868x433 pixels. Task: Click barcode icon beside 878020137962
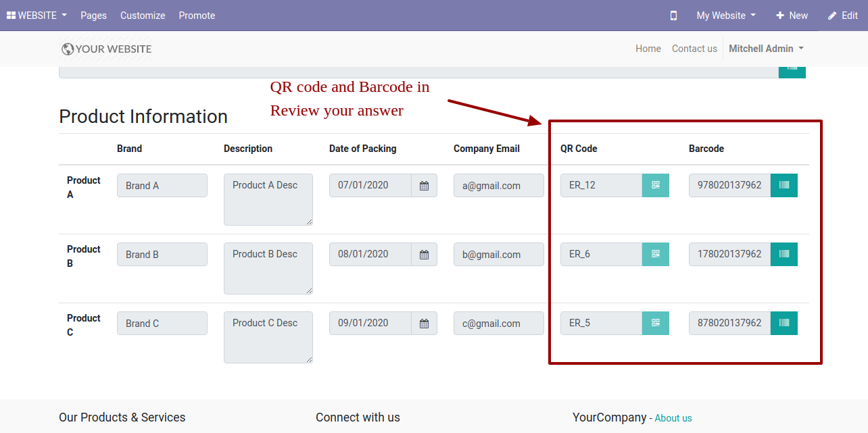coord(784,323)
